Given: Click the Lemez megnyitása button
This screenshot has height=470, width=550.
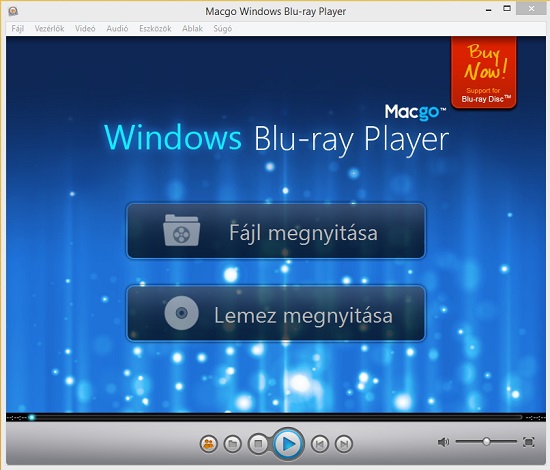Looking at the screenshot, I should [276, 313].
